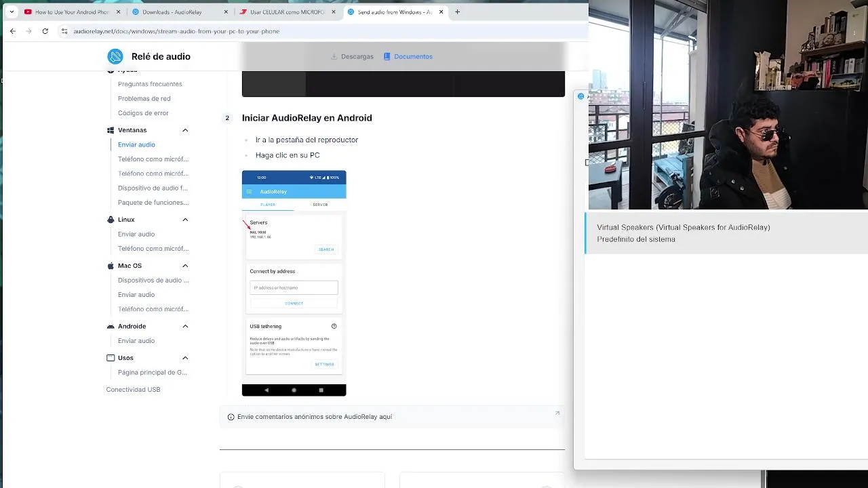
Task: Collapse the Usos section chevron
Action: (x=185, y=358)
